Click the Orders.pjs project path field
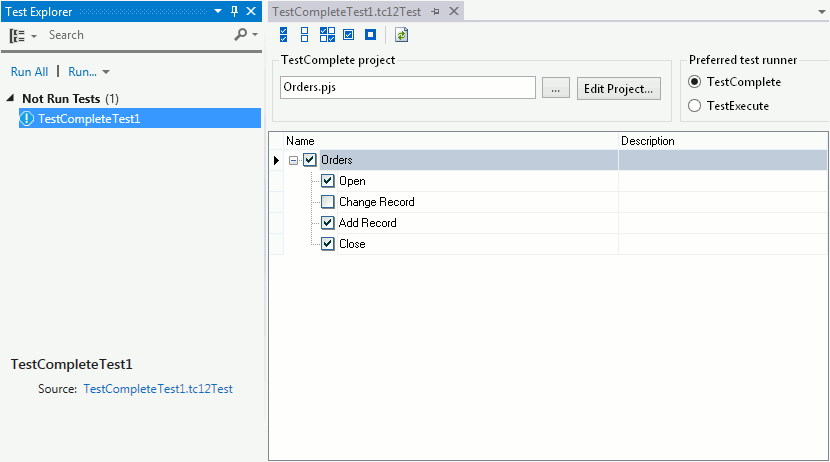830x462 pixels. [408, 88]
